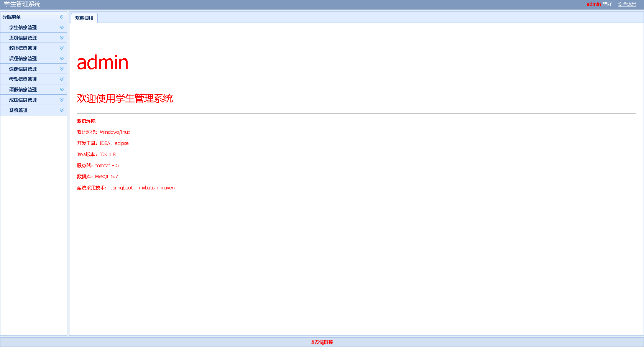Click the 系统管理 menu title text
Image resolution: width=644 pixels, height=347 pixels.
(x=18, y=110)
